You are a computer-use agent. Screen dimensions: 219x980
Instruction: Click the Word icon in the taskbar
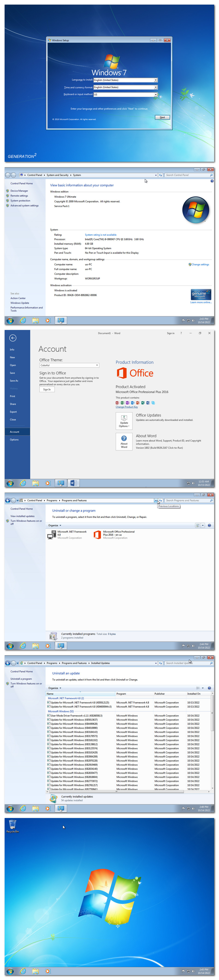click(x=73, y=483)
